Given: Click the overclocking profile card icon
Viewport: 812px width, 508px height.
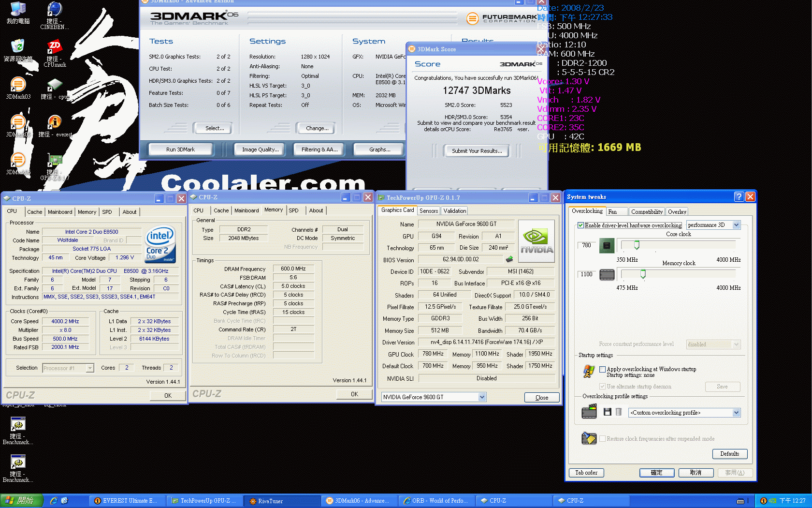Looking at the screenshot, I should tap(589, 412).
